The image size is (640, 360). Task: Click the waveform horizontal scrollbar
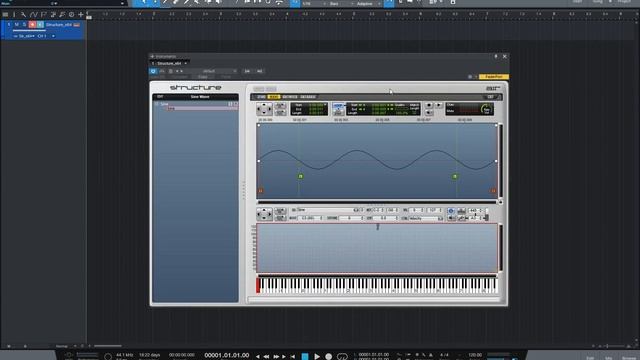377,202
